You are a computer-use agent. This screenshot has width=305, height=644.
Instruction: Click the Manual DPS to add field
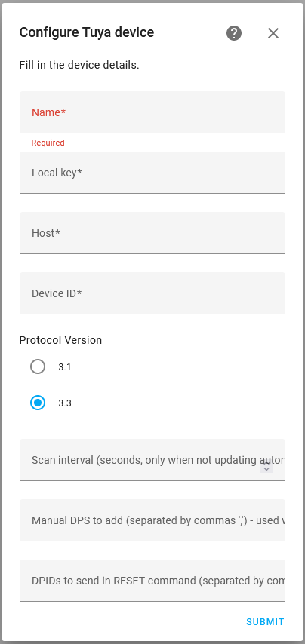click(152, 520)
